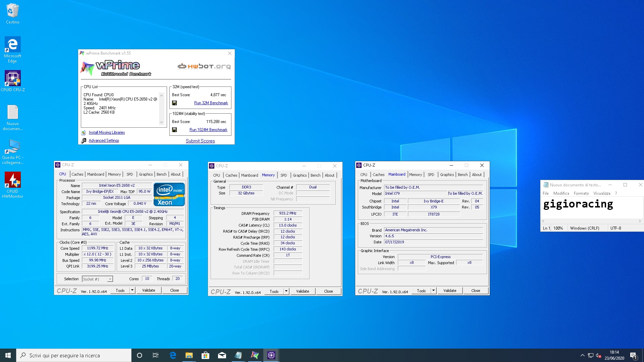Click the Install Missing Libraries icon

[84, 132]
